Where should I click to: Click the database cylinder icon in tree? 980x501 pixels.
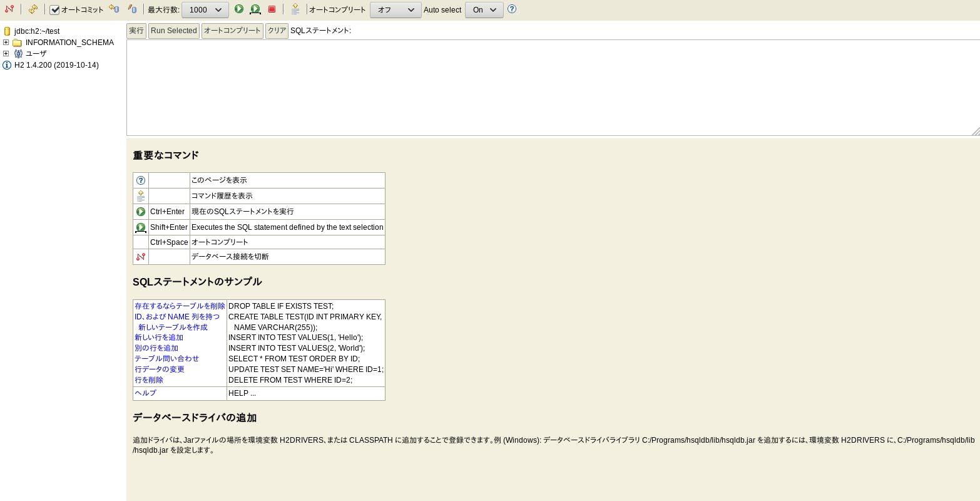8,31
